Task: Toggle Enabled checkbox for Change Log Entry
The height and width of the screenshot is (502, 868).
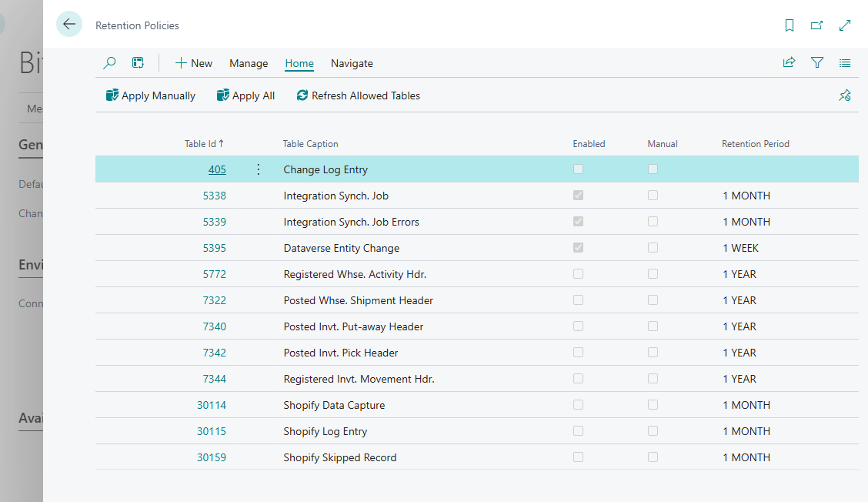Action: coord(578,169)
